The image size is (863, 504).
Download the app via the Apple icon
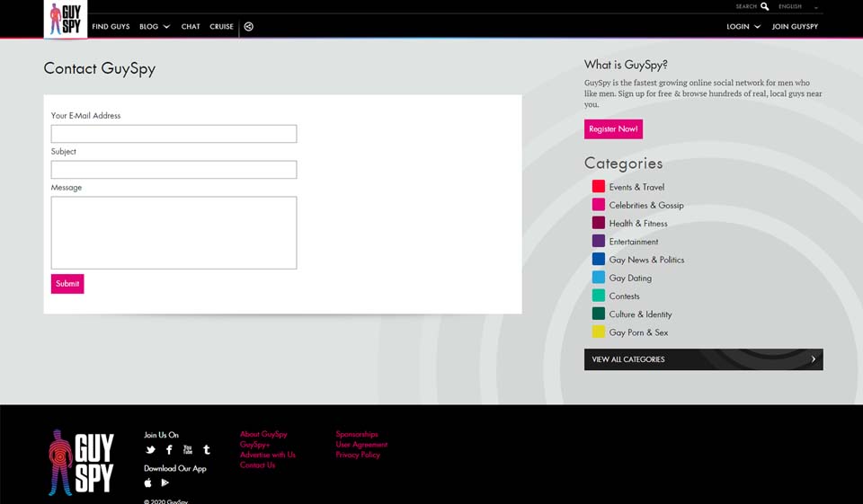(148, 483)
